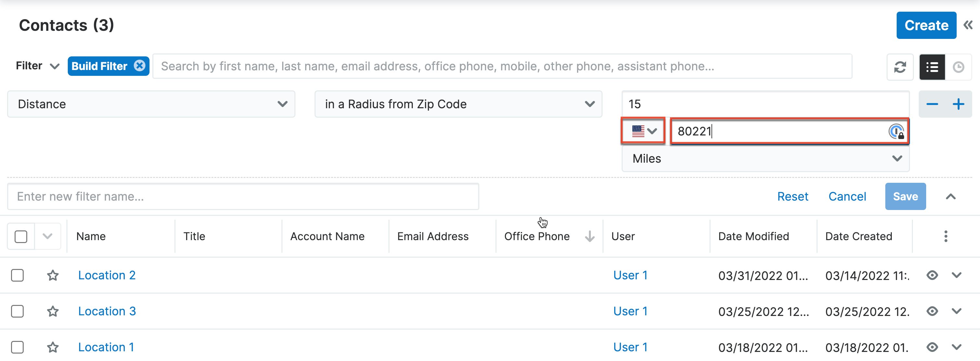Sort by the Office Phone column

pyautogui.click(x=537, y=236)
